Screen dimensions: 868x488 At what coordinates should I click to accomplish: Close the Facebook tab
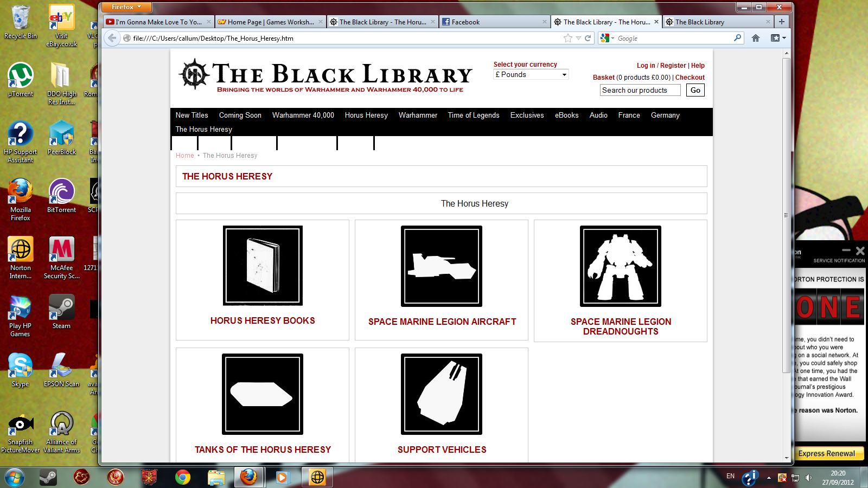[545, 22]
